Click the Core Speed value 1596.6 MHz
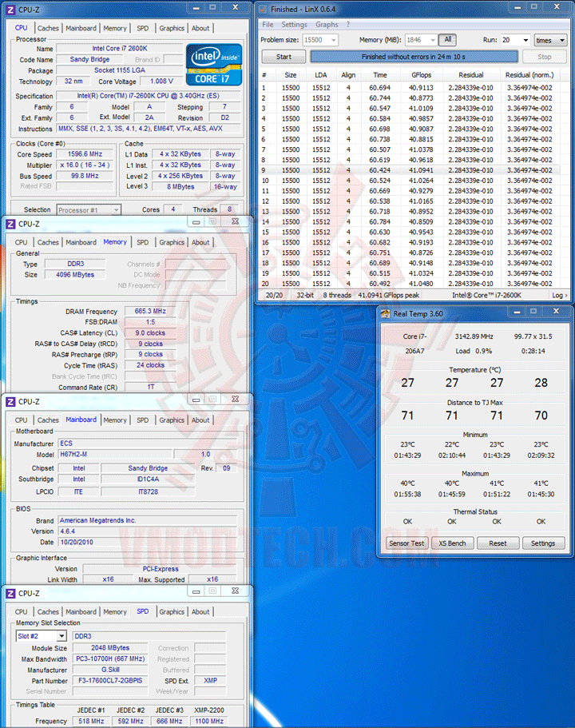Image resolution: width=575 pixels, height=728 pixels. click(85, 154)
